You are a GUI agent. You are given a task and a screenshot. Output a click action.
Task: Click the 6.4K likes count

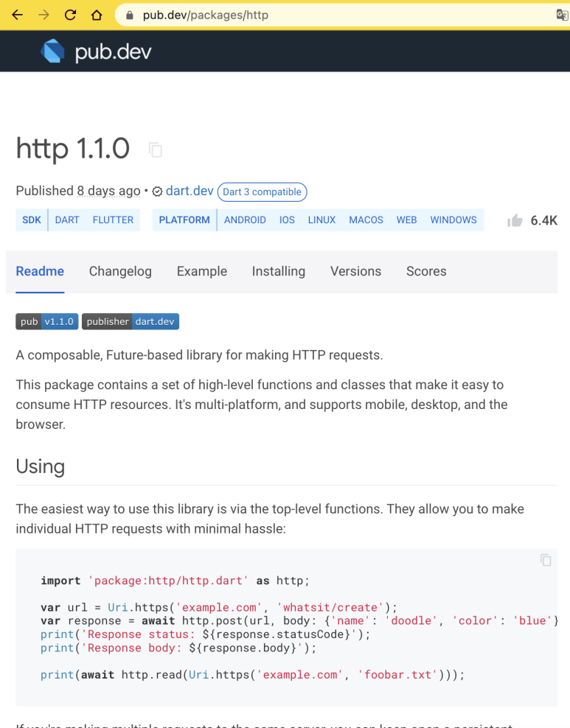[544, 220]
